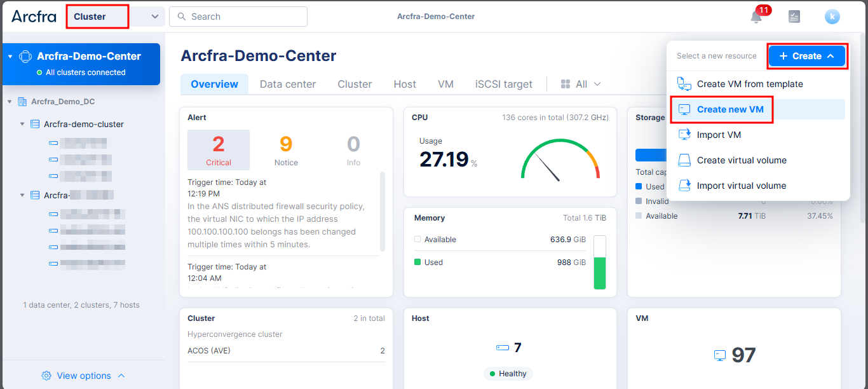The image size is (868, 389).
Task: Collapse the Arcfra_Demo_DC tree node
Action: coord(10,102)
